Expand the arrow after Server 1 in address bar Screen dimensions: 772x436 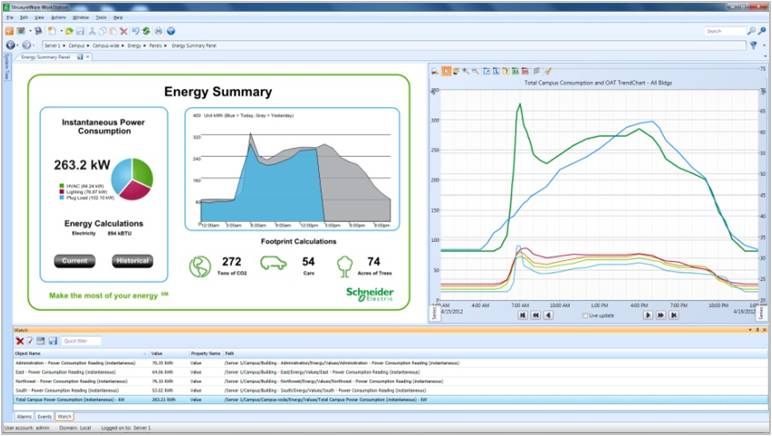pyautogui.click(x=64, y=45)
